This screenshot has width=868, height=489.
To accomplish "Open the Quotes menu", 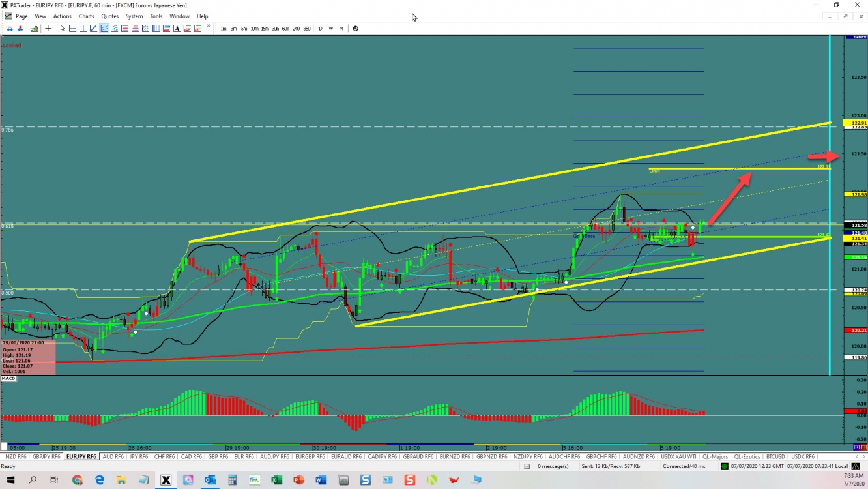I will coord(110,16).
